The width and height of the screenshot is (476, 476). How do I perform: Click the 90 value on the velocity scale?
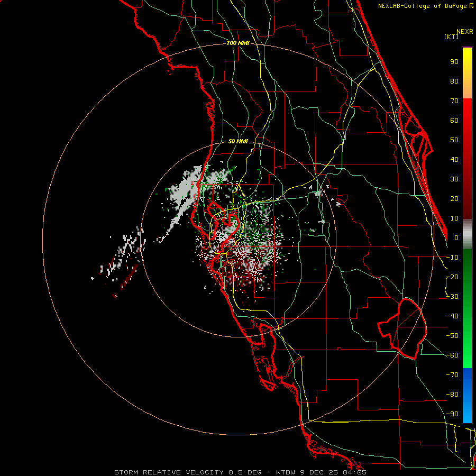[x=454, y=62]
